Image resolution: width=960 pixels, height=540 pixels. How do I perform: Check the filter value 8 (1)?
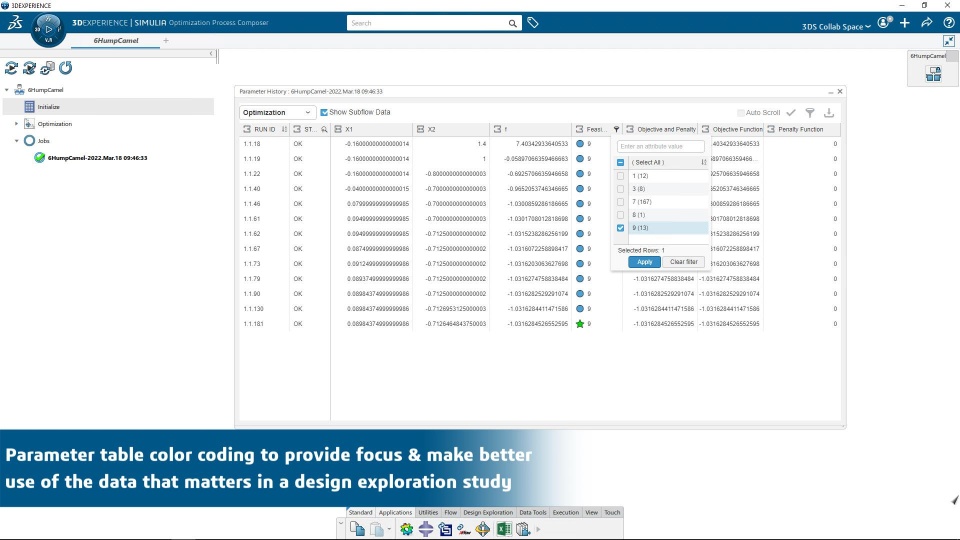coord(620,215)
